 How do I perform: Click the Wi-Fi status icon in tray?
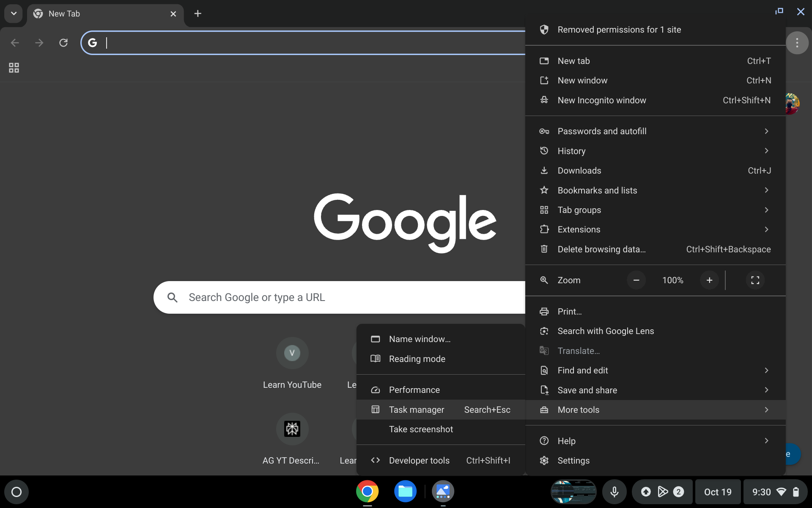[782, 492]
